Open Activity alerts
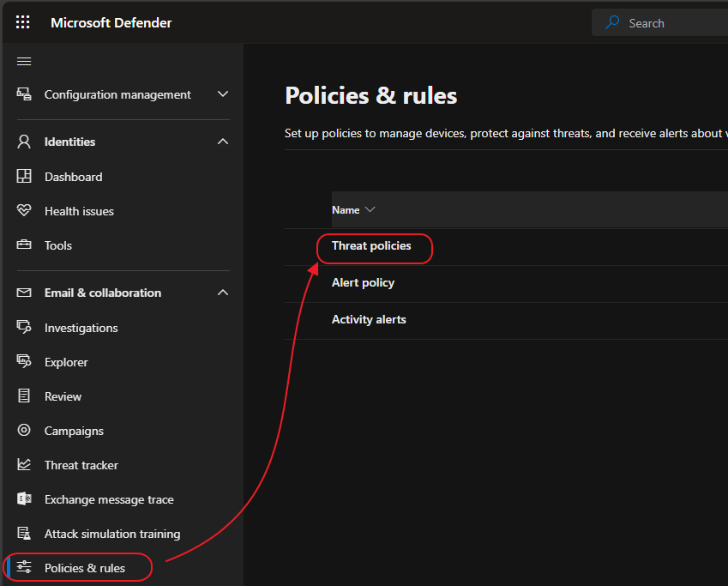The width and height of the screenshot is (728, 586). click(369, 320)
